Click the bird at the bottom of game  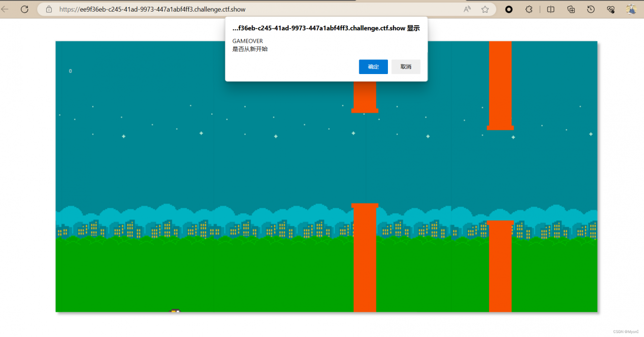click(x=175, y=311)
